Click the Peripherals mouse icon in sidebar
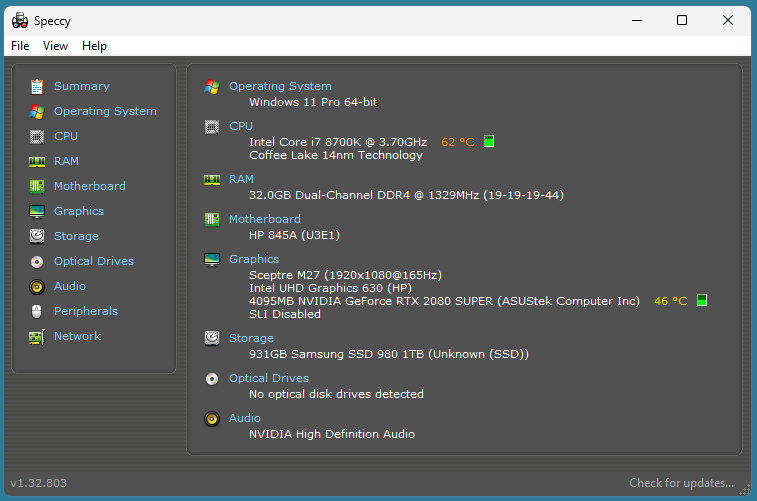 tap(37, 311)
